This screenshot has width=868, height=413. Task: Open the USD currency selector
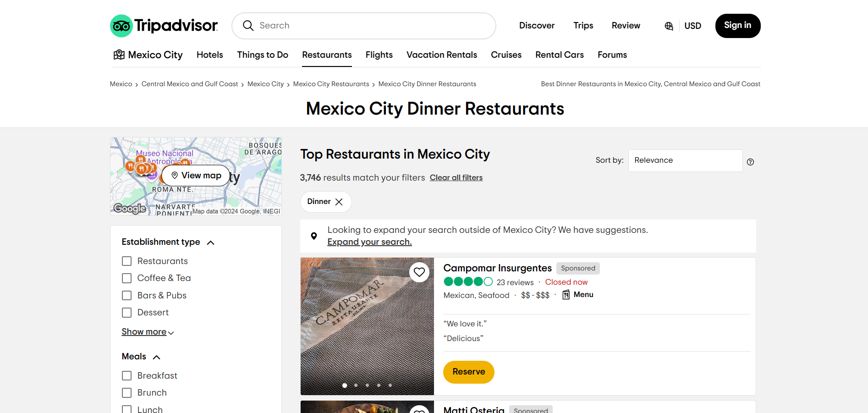pos(692,26)
